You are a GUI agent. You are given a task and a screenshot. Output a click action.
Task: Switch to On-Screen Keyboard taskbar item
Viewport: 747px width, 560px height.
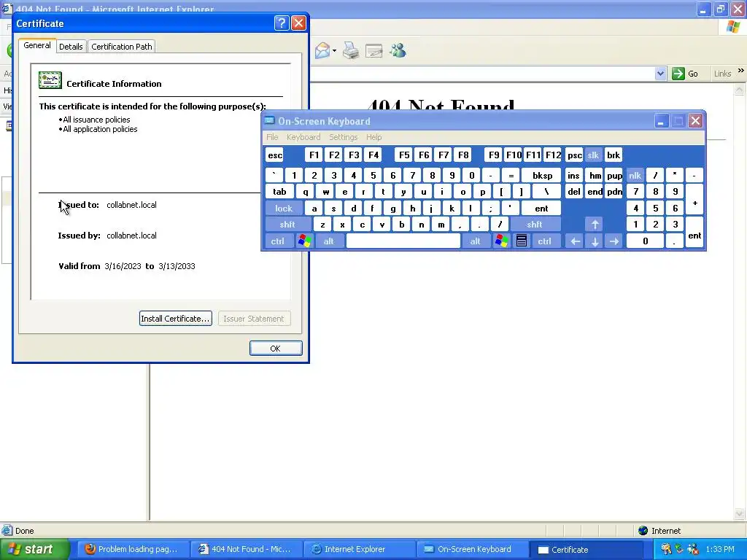[x=472, y=549]
